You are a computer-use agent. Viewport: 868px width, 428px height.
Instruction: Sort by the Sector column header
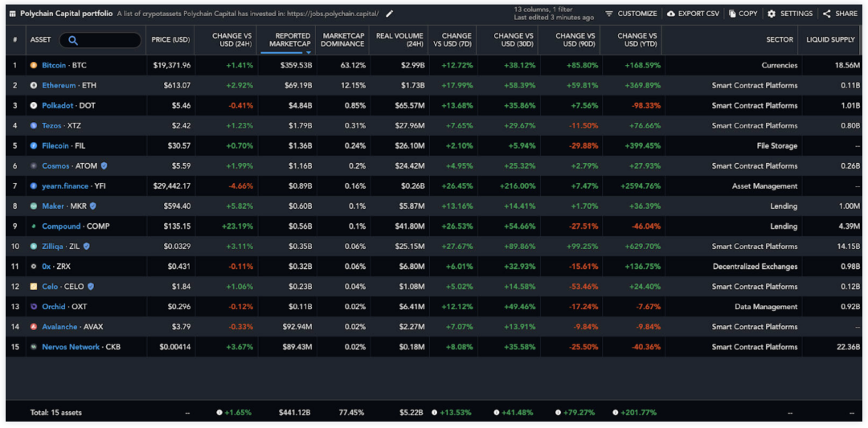[779, 40]
